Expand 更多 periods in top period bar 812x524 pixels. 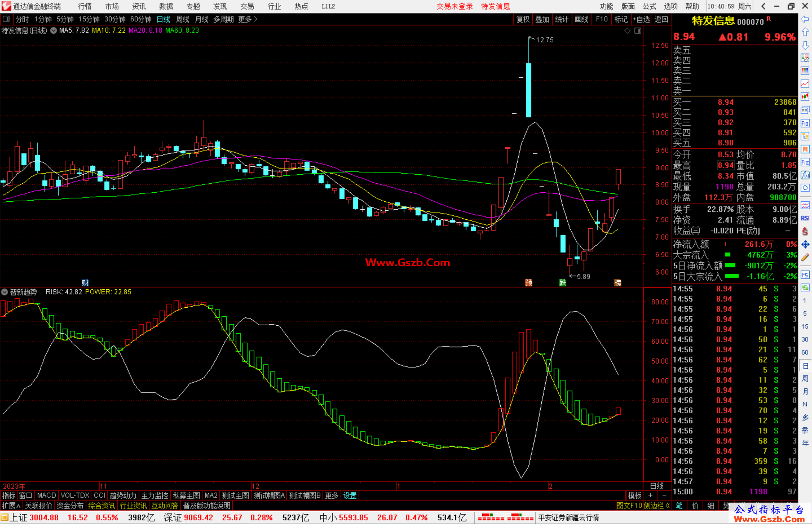(x=248, y=19)
